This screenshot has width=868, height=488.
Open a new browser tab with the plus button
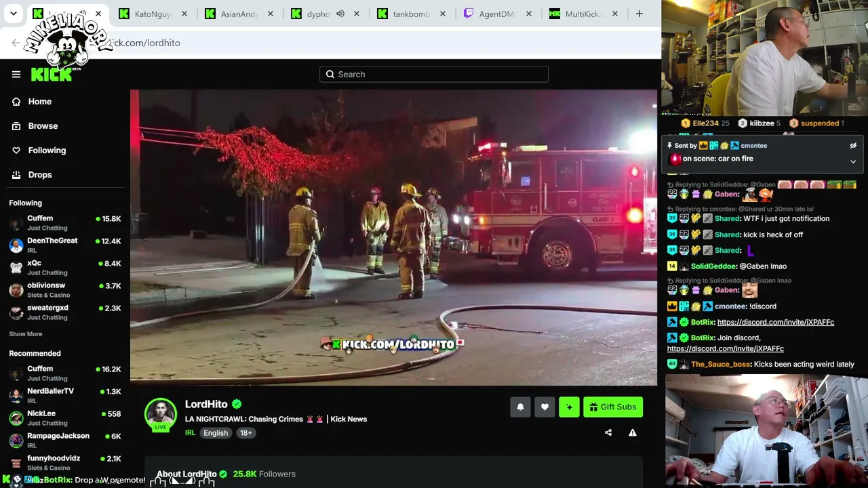point(639,14)
